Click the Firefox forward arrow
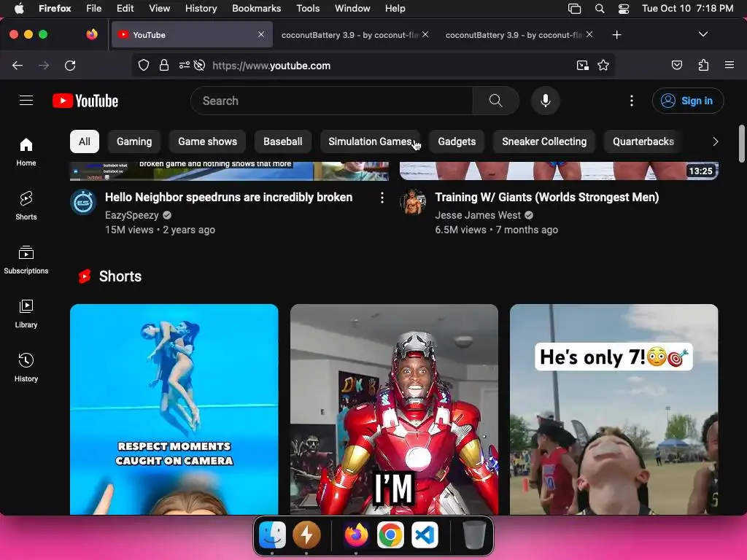Image resolution: width=747 pixels, height=560 pixels. (44, 65)
